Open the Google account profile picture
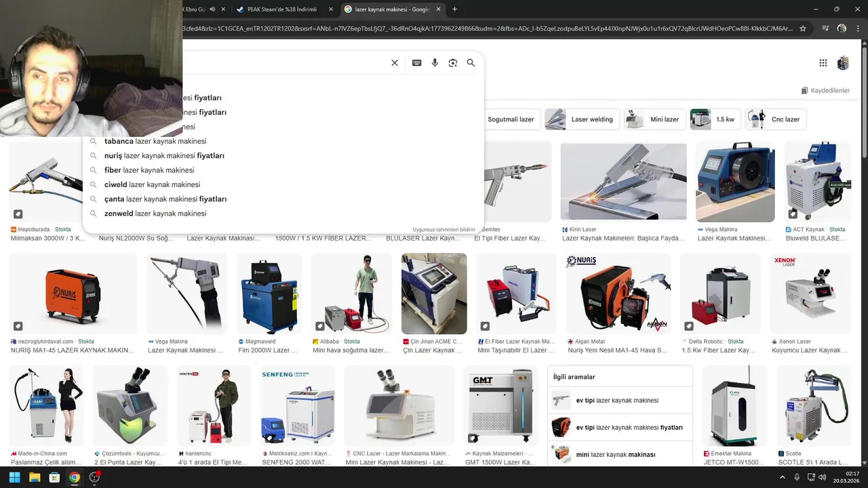 coord(843,63)
